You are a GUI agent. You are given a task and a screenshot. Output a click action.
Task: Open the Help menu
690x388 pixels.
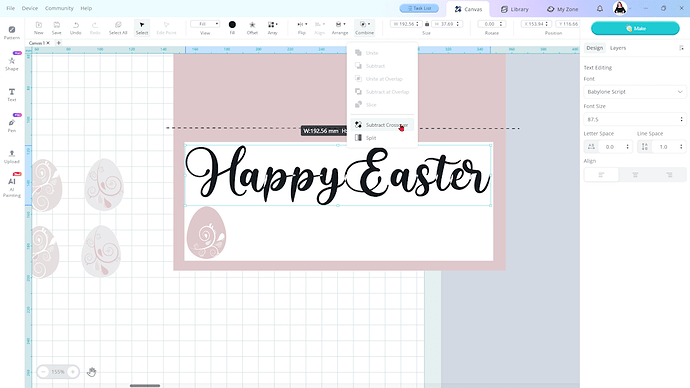tap(86, 8)
